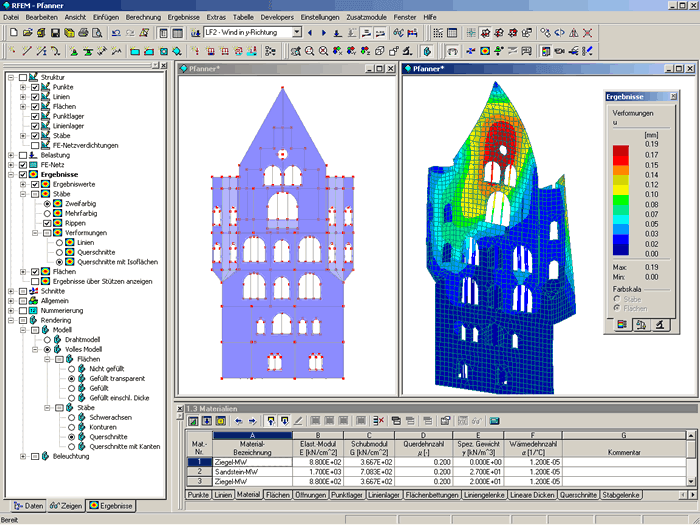
Task: Go to next load case arrow
Action: pyautogui.click(x=324, y=33)
